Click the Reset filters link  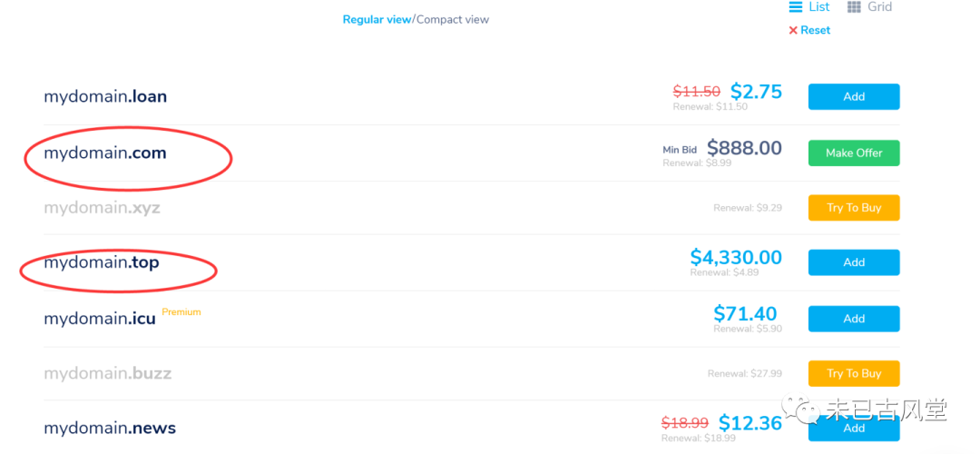(816, 30)
